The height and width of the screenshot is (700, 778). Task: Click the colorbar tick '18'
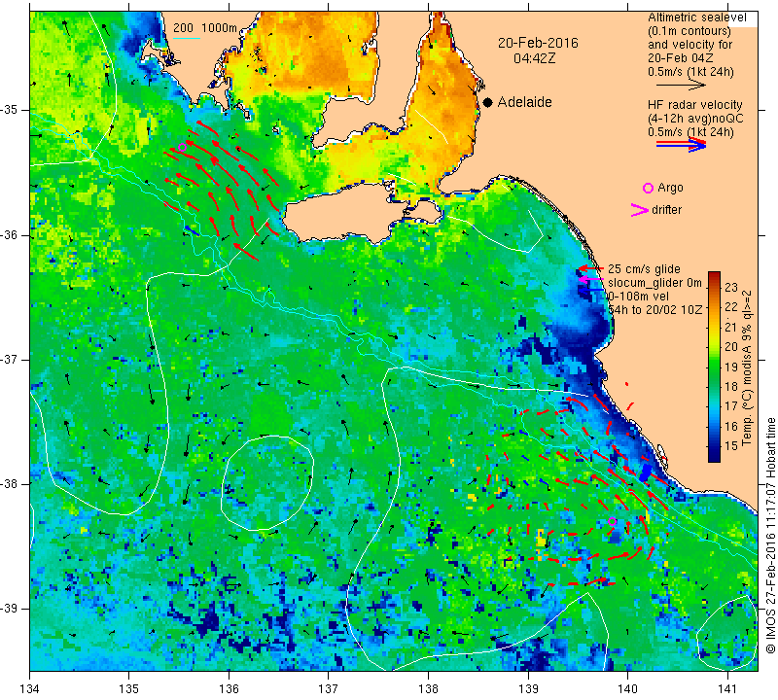click(x=731, y=387)
